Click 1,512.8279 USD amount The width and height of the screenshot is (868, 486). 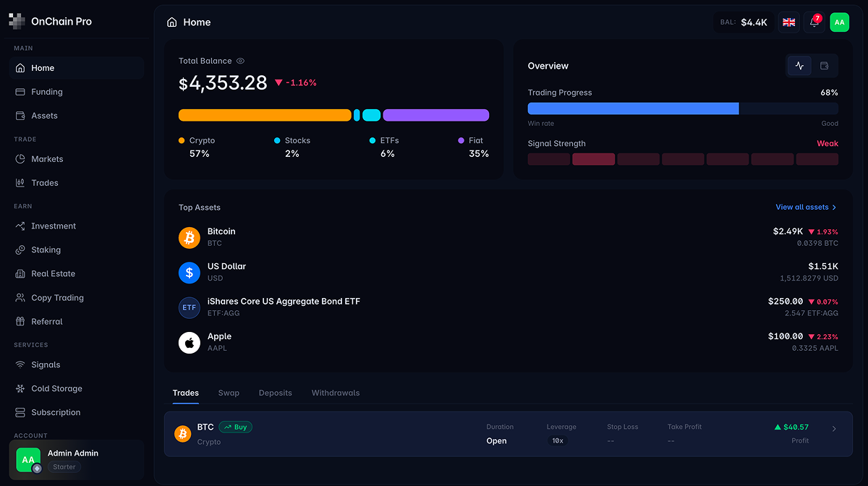(809, 278)
